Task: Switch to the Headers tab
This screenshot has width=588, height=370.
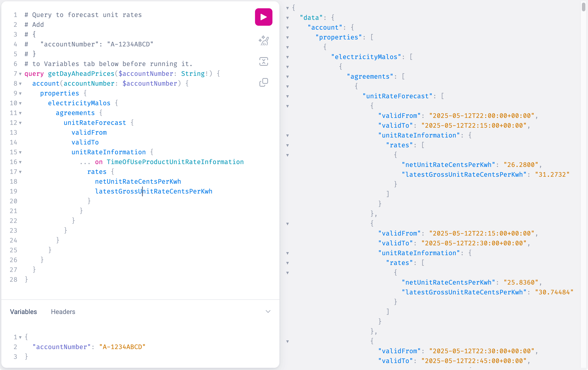Action: click(x=63, y=312)
